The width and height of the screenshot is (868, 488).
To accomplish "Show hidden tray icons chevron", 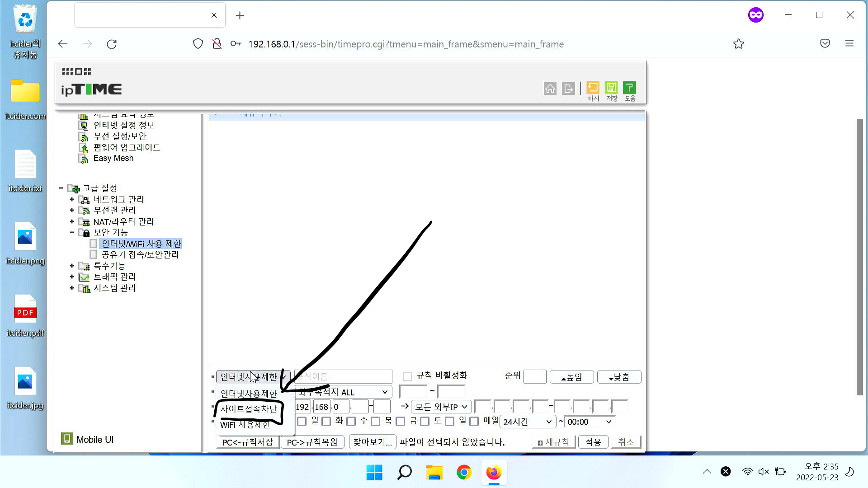I will click(707, 472).
